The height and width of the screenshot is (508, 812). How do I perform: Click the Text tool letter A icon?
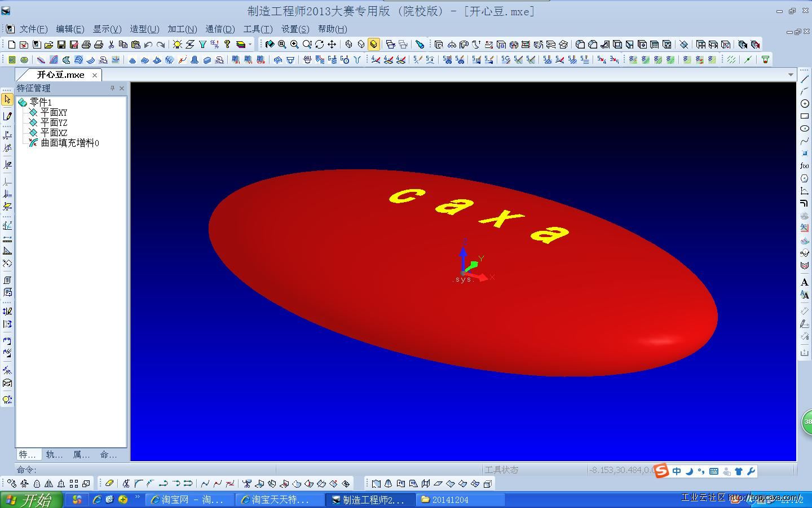coord(805,282)
